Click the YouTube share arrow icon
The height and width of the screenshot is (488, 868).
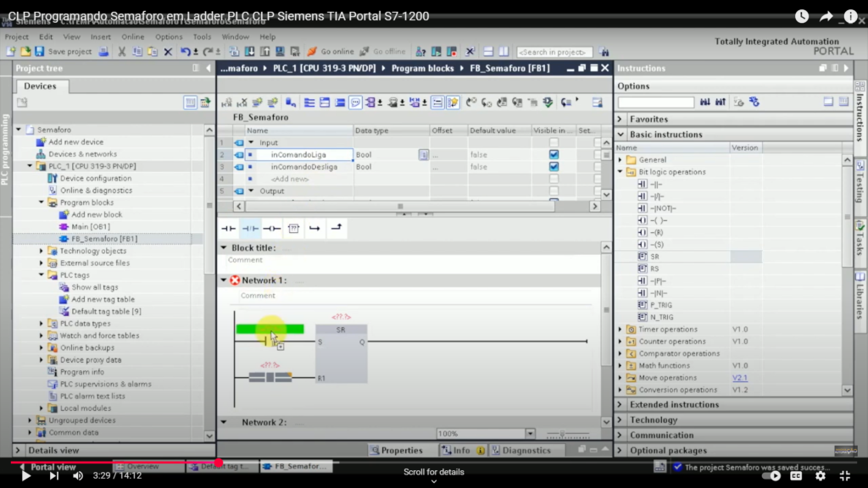826,16
